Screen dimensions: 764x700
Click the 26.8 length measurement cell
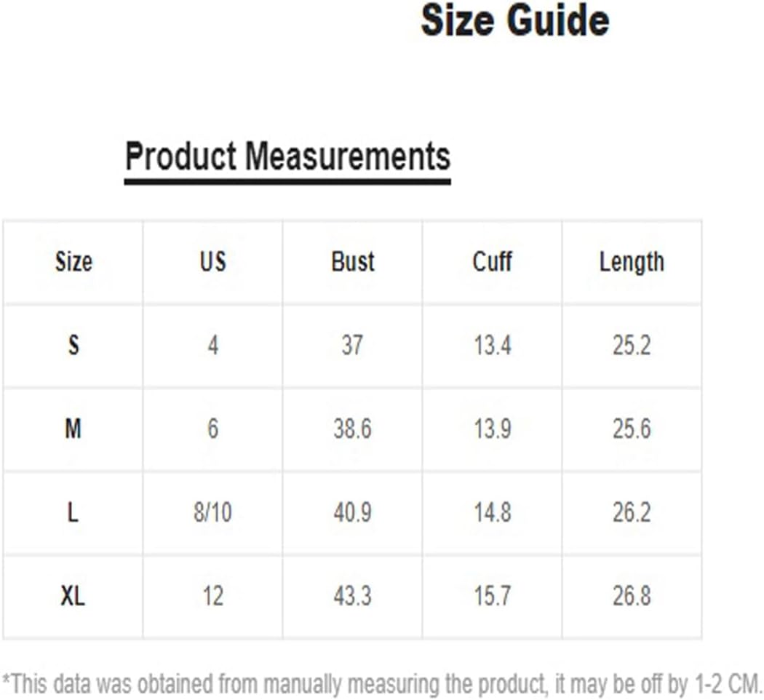point(631,597)
